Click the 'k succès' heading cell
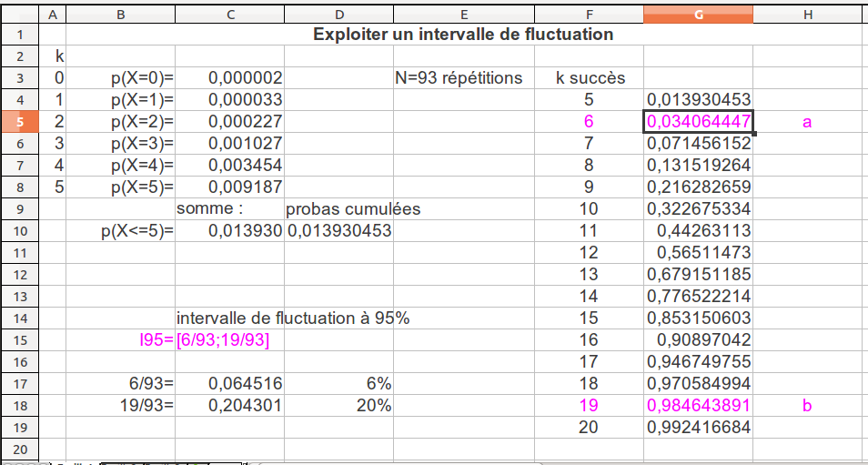This screenshot has width=868, height=465. tap(590, 78)
